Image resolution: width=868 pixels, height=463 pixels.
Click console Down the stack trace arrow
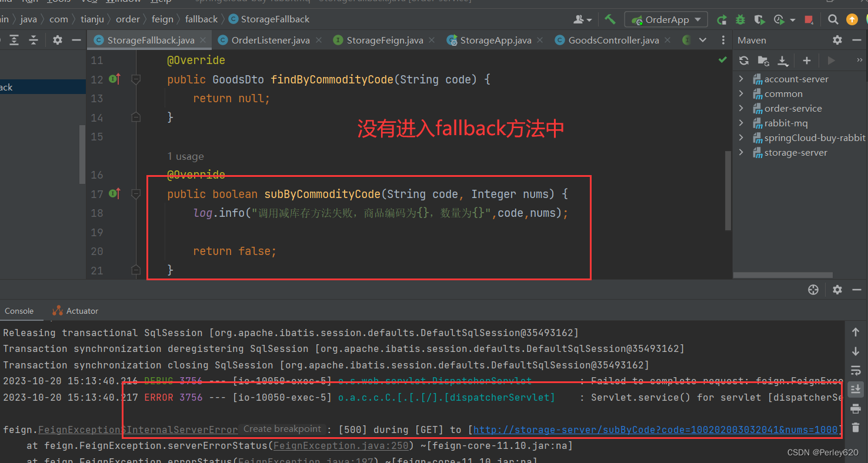pyautogui.click(x=856, y=351)
